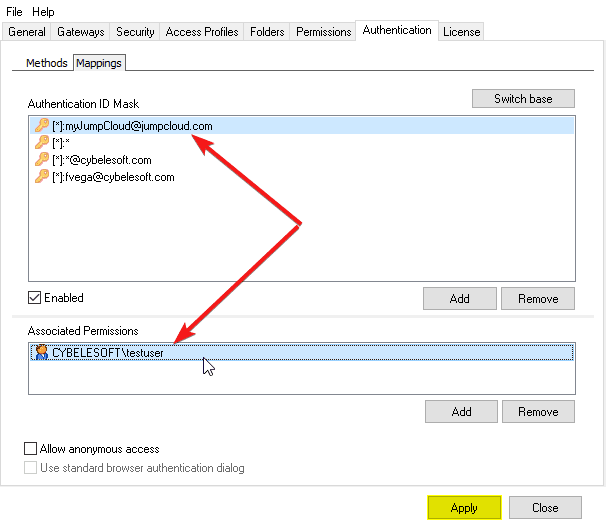Click the user icon next to CYBELESOFT\testuser
606x528 pixels.
[41, 352]
